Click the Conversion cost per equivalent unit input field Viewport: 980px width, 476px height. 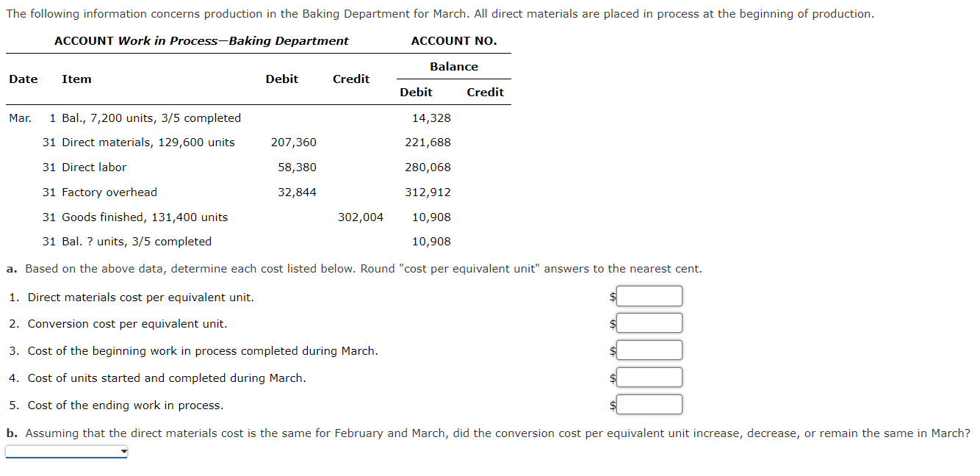(649, 322)
